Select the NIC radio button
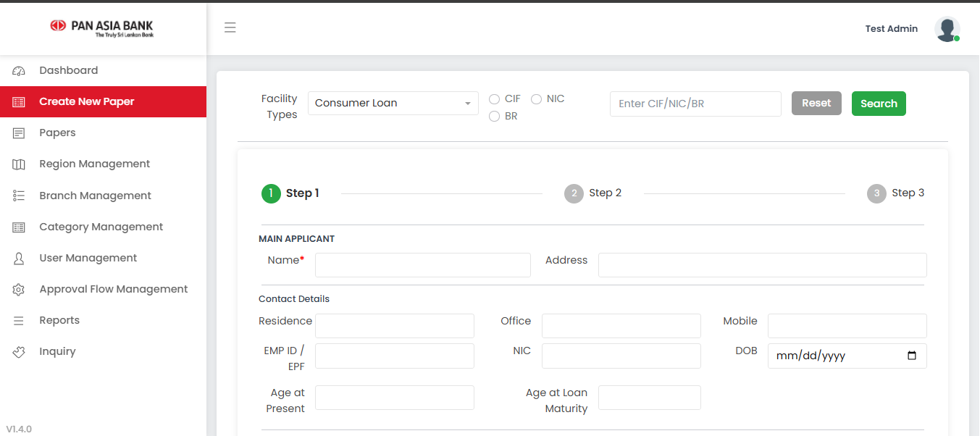 pyautogui.click(x=537, y=99)
